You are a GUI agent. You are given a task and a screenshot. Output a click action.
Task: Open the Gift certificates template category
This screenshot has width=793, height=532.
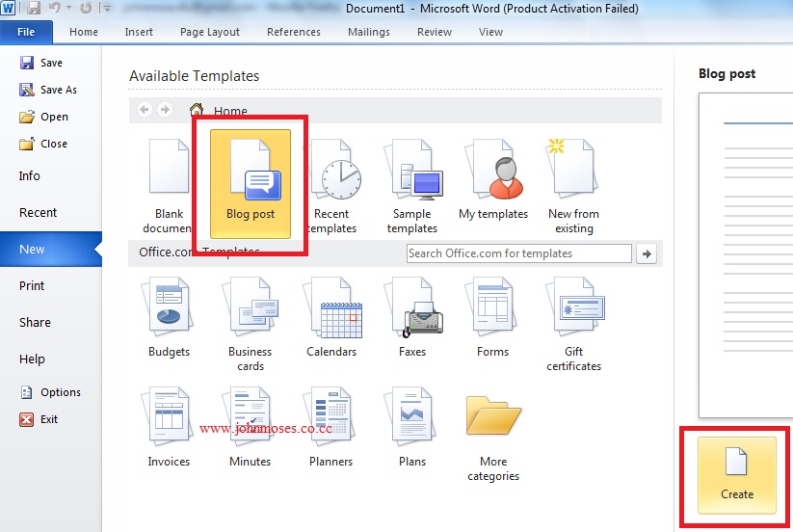pyautogui.click(x=574, y=324)
